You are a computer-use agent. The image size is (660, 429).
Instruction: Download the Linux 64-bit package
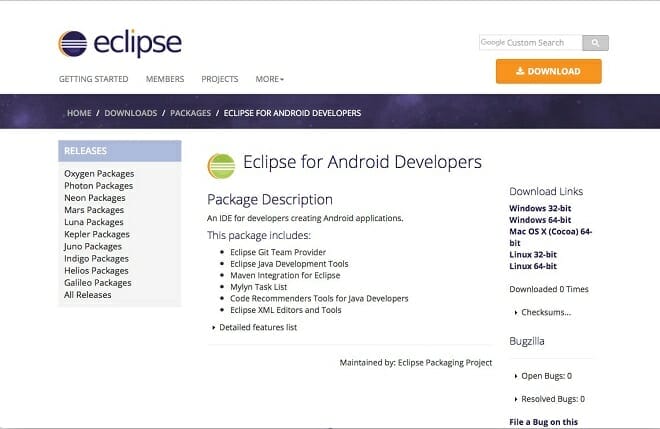pyautogui.click(x=533, y=266)
